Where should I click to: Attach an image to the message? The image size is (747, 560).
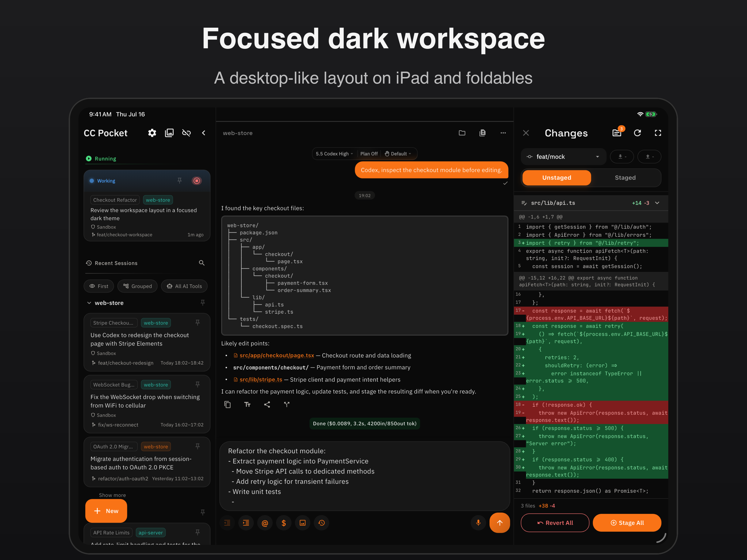click(303, 523)
